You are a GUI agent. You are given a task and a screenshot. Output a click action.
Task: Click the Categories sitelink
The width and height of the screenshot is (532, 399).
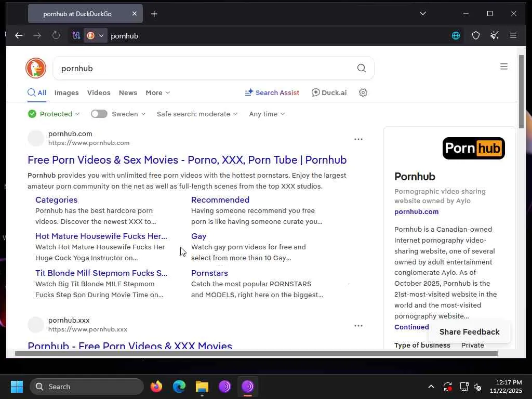tap(56, 200)
